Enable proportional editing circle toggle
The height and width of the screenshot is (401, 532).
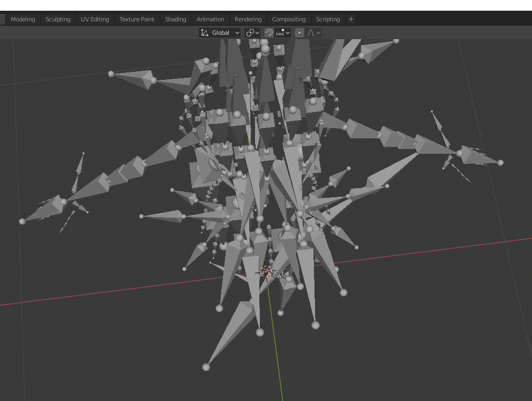tap(299, 33)
